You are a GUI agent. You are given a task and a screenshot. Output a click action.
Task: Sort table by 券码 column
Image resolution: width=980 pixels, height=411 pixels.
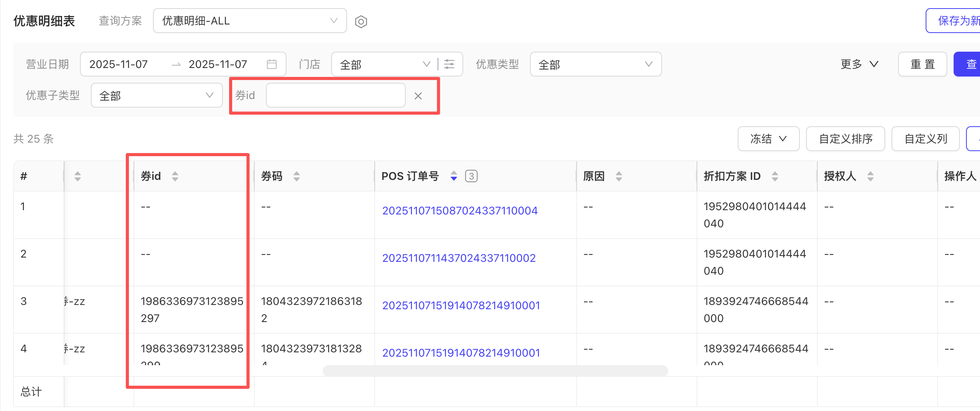pyautogui.click(x=297, y=176)
